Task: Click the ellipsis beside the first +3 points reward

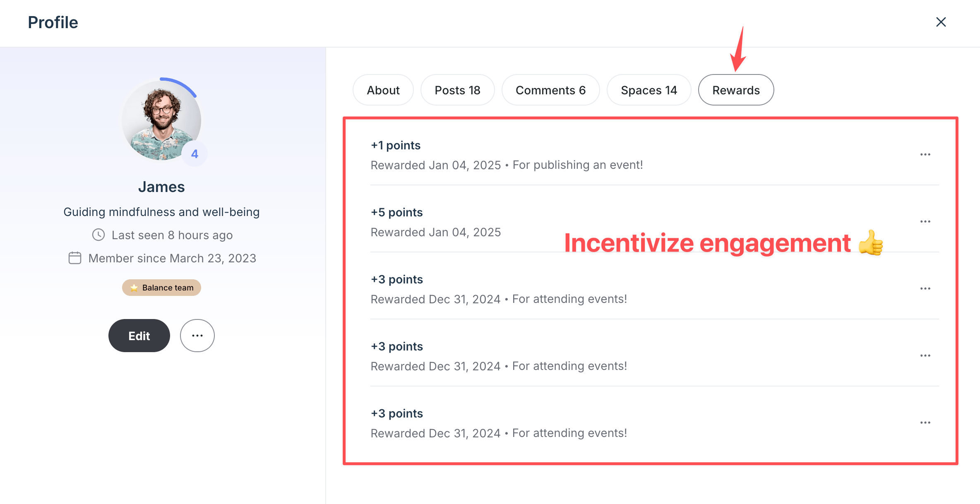Action: 925,288
